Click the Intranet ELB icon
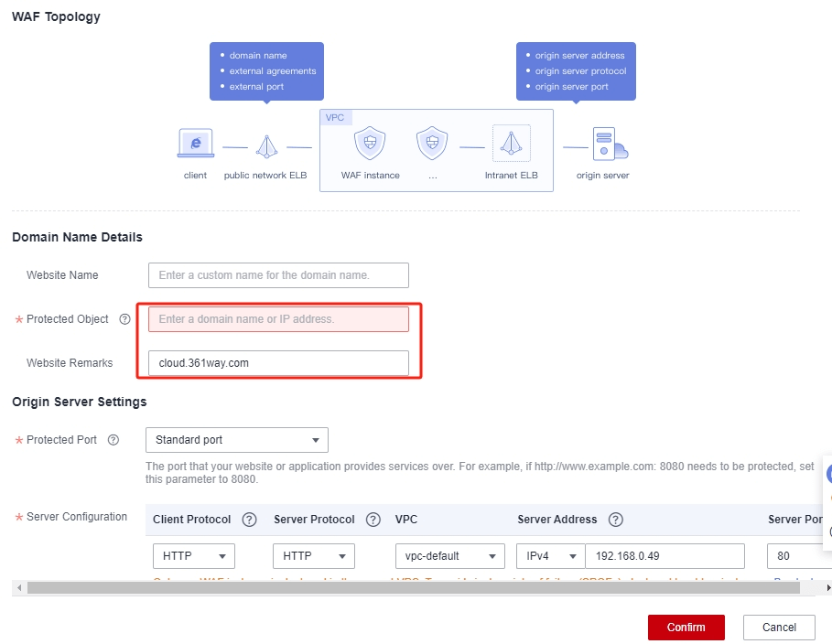832x644 pixels. pyautogui.click(x=511, y=145)
